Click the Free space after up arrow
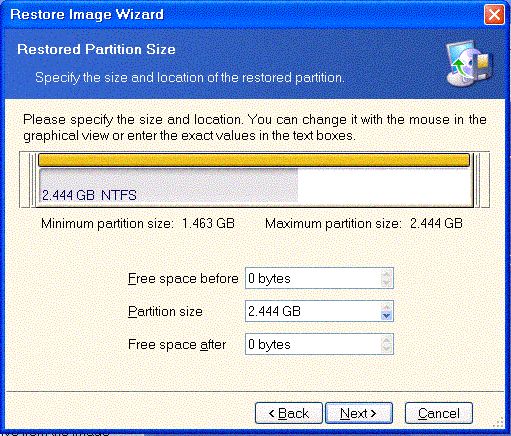 [386, 339]
